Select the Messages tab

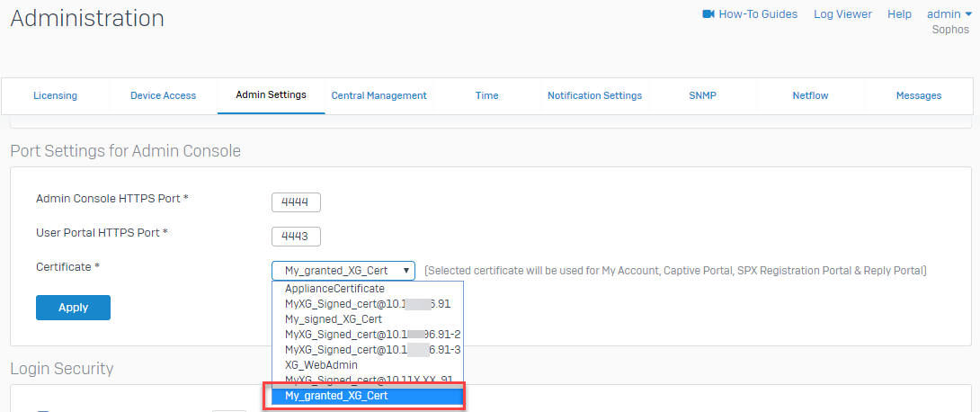point(918,95)
